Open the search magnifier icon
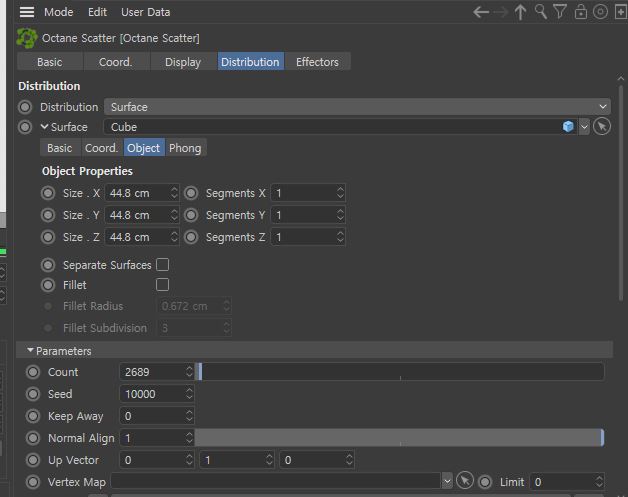This screenshot has height=497, width=628. point(541,12)
